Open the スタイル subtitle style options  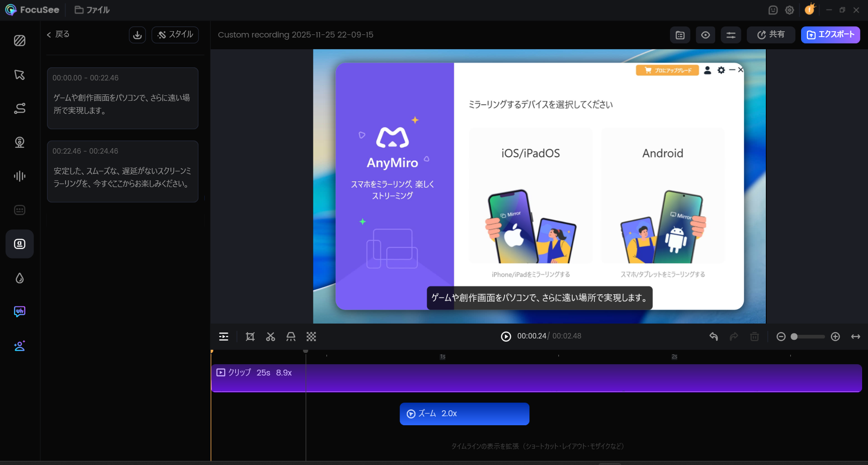tap(175, 35)
